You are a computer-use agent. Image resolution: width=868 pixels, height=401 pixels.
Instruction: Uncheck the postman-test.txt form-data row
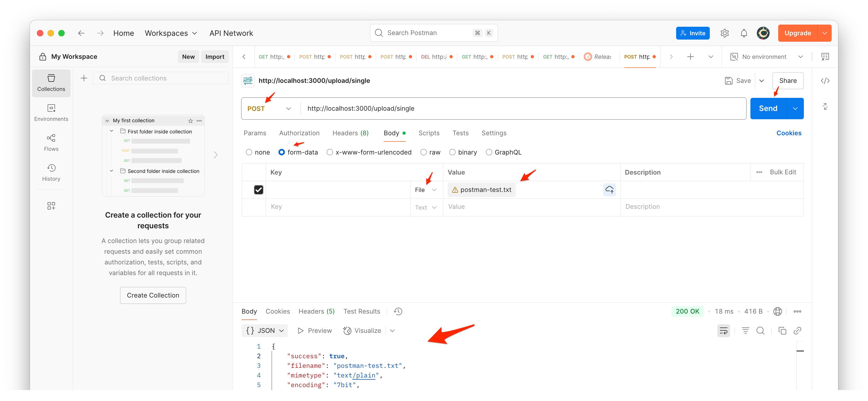coord(258,189)
